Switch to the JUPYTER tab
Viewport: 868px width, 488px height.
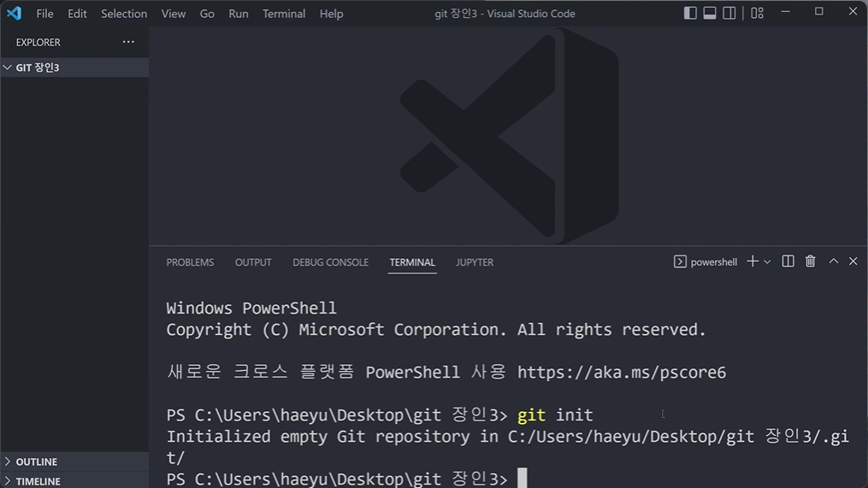475,262
